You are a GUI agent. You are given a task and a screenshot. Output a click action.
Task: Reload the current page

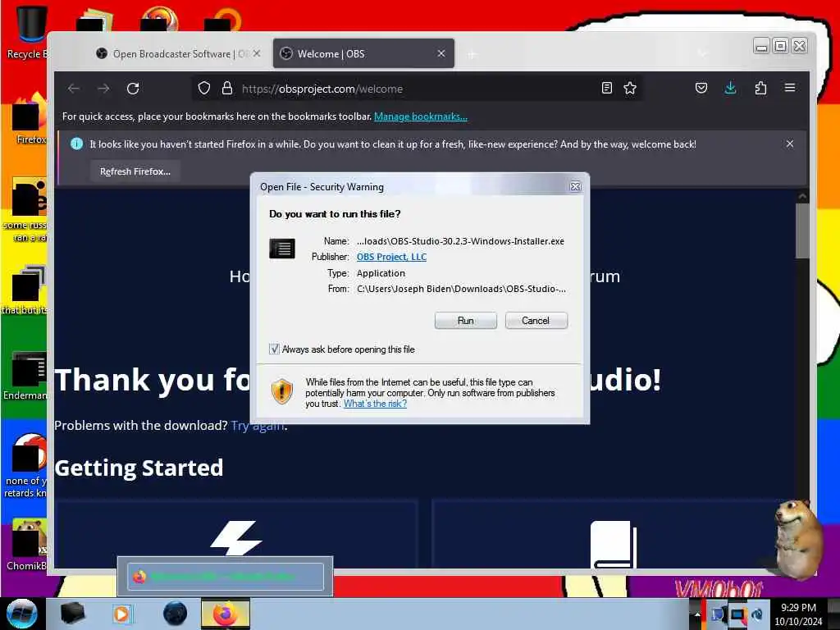pos(133,89)
